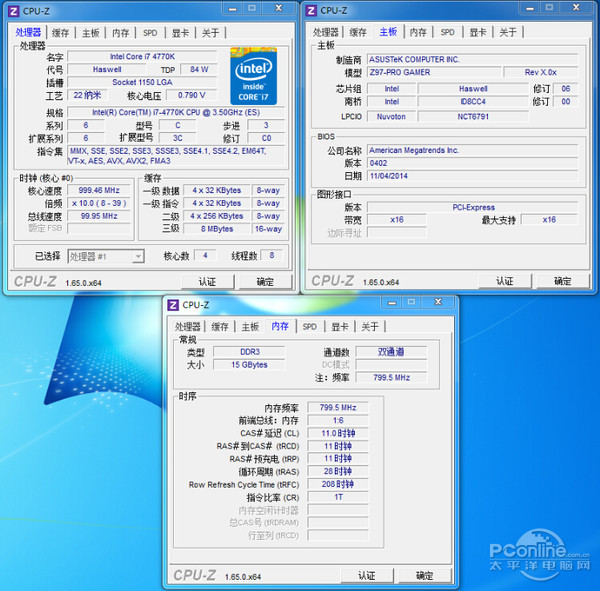Open the 处理器 #1 selection dropdown
This screenshot has width=600, height=591.
point(106,256)
